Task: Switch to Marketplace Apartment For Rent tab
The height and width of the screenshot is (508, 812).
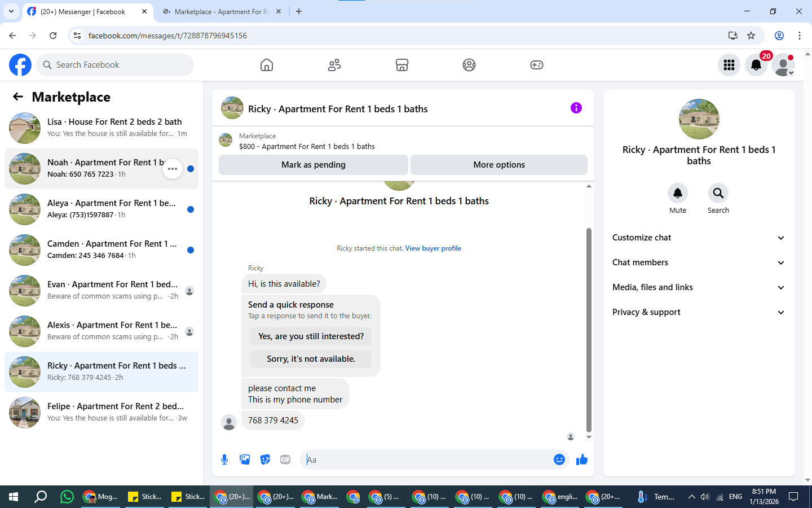Action: pyautogui.click(x=221, y=11)
